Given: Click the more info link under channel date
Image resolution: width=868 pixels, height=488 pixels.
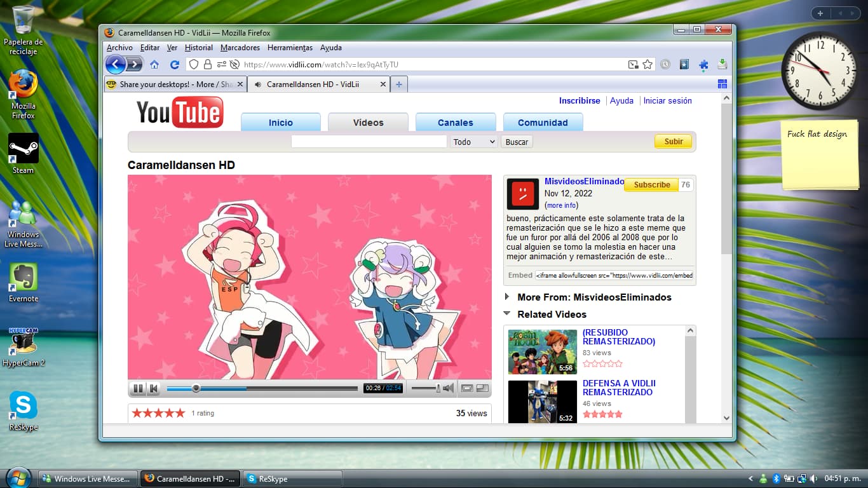Looking at the screenshot, I should point(562,205).
